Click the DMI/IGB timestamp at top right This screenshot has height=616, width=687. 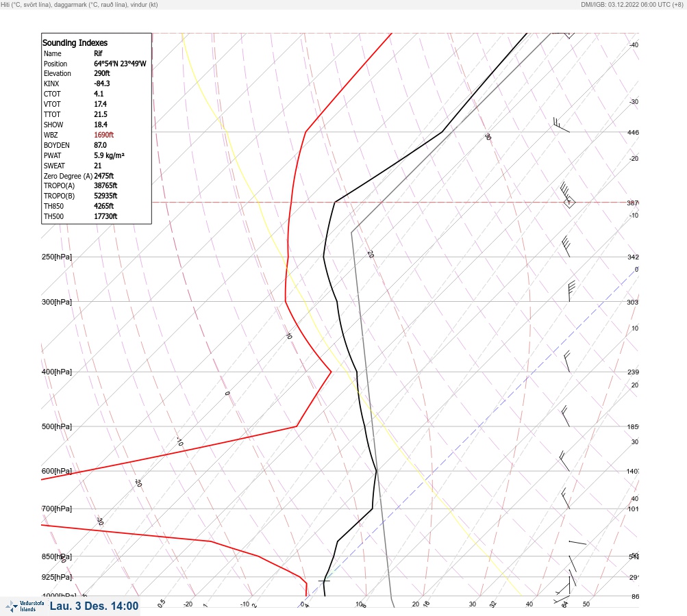coord(632,5)
